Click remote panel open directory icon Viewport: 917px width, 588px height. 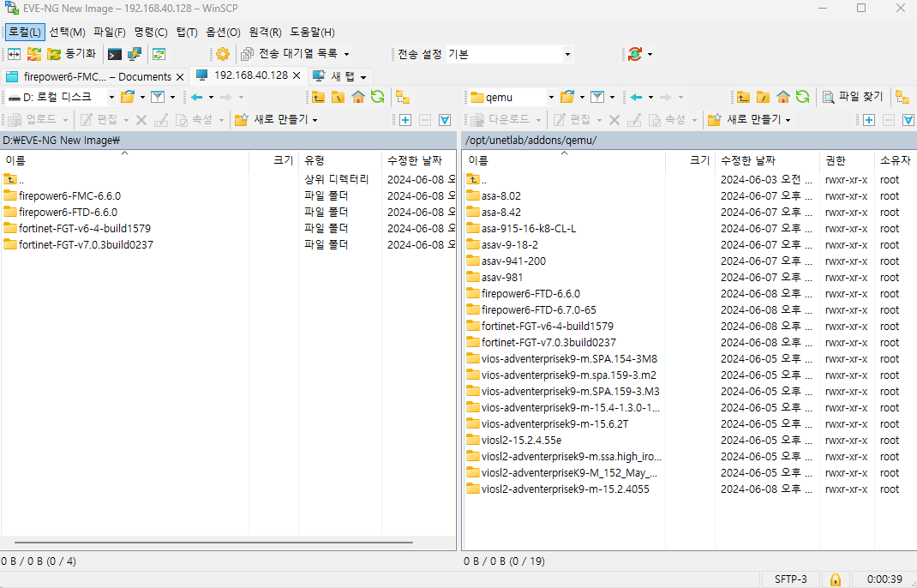click(567, 97)
